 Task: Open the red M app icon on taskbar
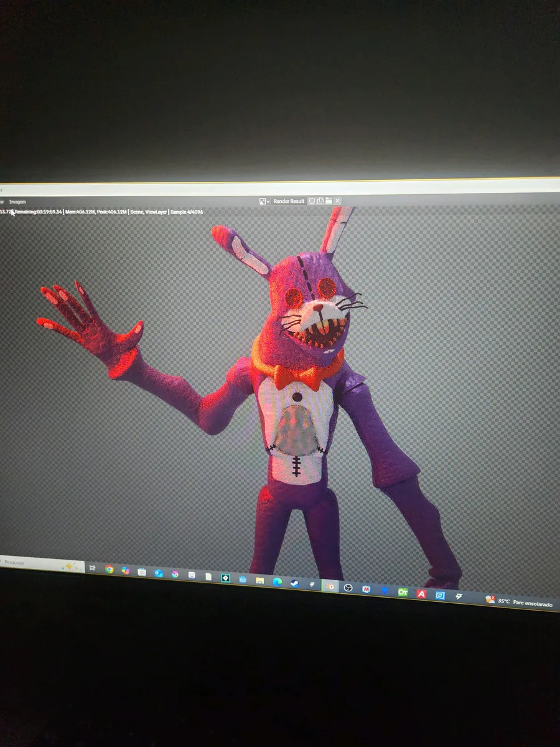[366, 589]
